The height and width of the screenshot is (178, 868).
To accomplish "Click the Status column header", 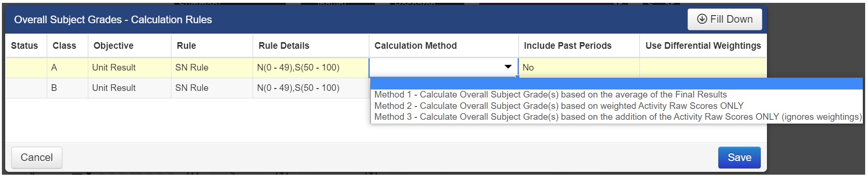I will click(25, 46).
